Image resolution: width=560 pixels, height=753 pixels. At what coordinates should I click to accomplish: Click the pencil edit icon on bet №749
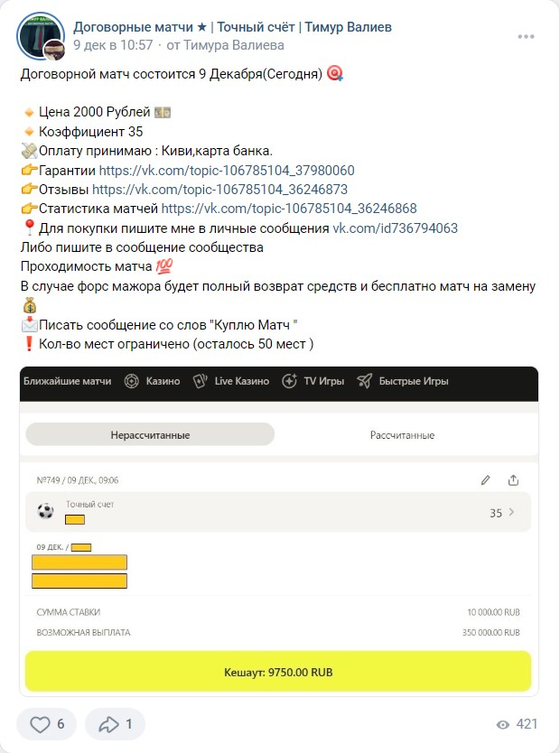point(485,480)
